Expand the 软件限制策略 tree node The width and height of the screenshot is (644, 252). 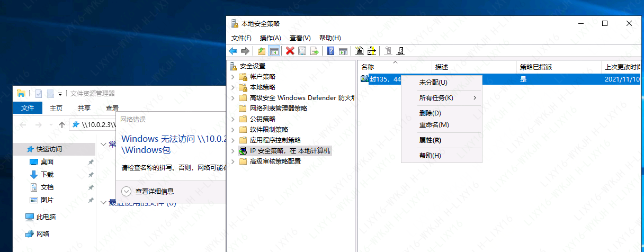click(232, 130)
